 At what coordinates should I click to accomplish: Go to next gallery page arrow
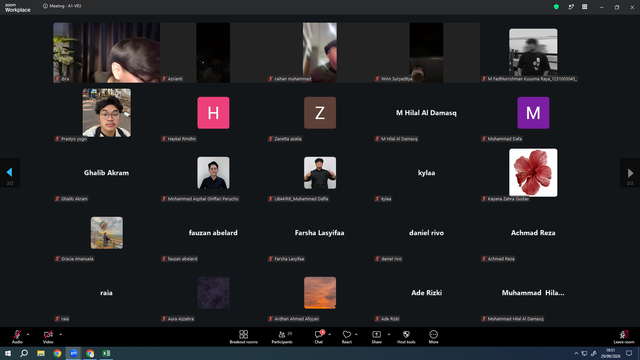(630, 173)
